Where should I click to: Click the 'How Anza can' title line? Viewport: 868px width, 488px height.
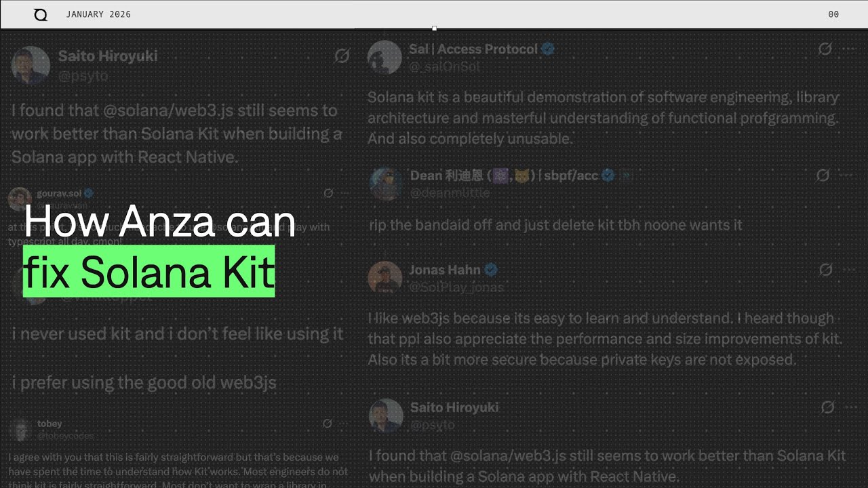160,221
